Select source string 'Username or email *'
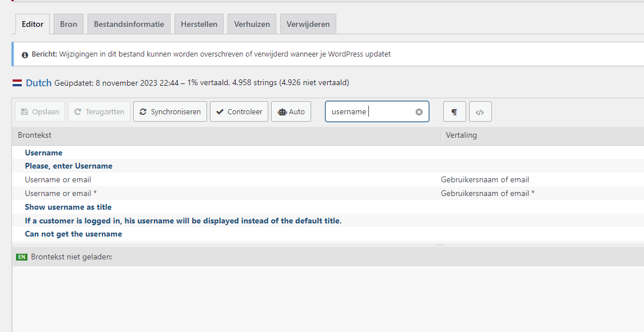 tap(61, 193)
